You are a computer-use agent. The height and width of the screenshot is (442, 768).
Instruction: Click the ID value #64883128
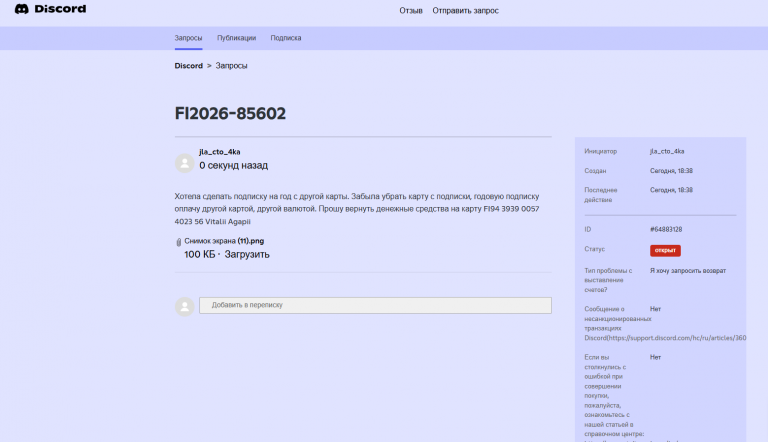666,229
